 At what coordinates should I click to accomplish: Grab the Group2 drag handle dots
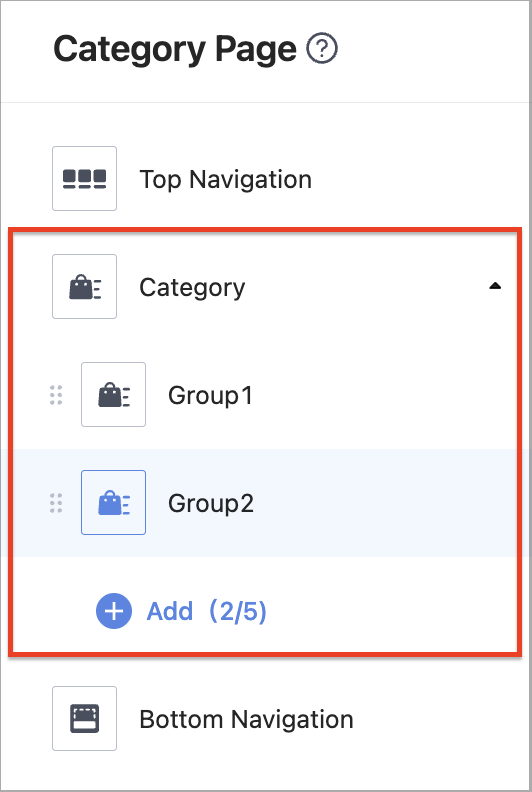[56, 503]
